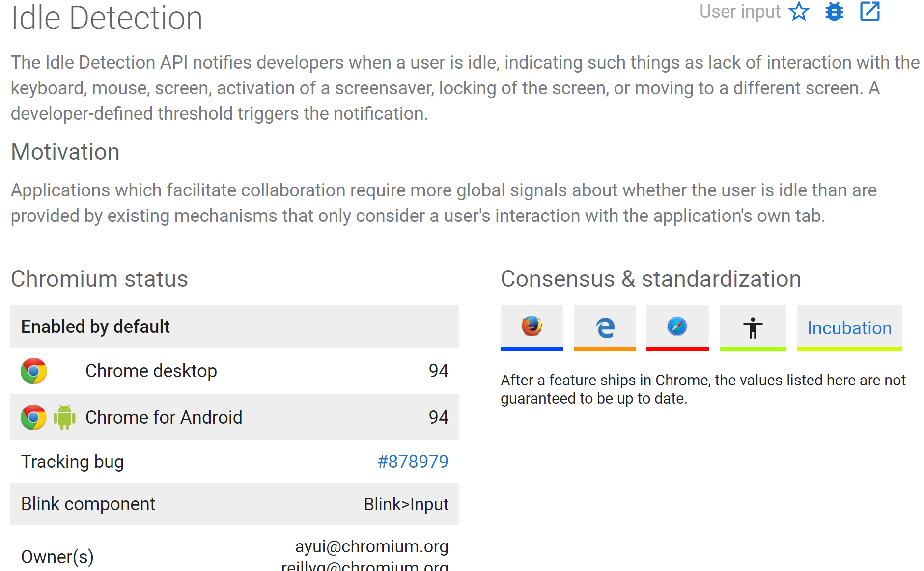Open tracking bug #878979
This screenshot has height=571, width=924.
(413, 462)
